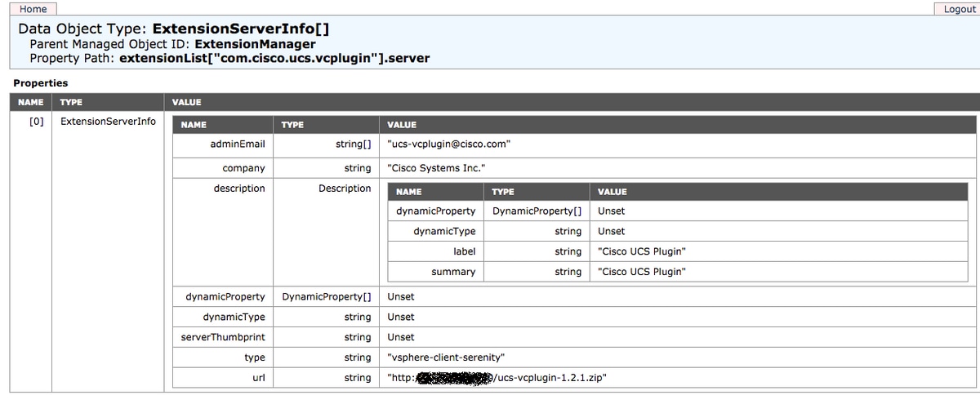Click the summary property name
The width and height of the screenshot is (980, 404).
pos(453,272)
